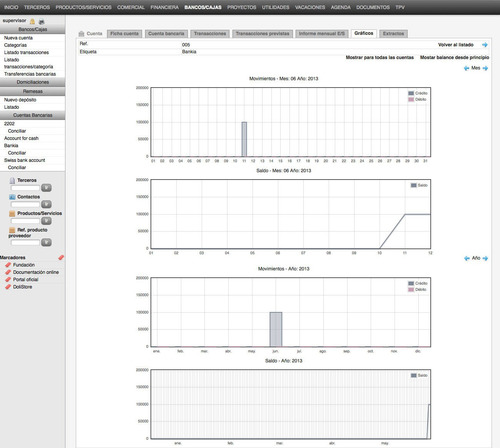Click the bell icon next to supervisor

coord(32,21)
